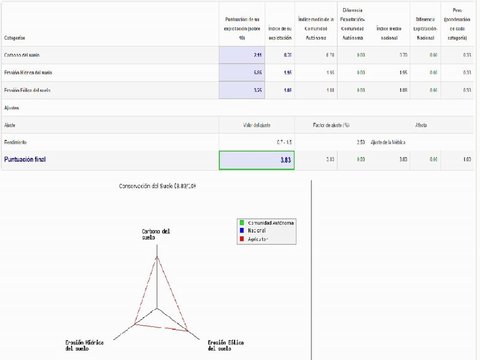
Task: Click the green Comunidad Autónoma legend swatch
Action: point(242,222)
